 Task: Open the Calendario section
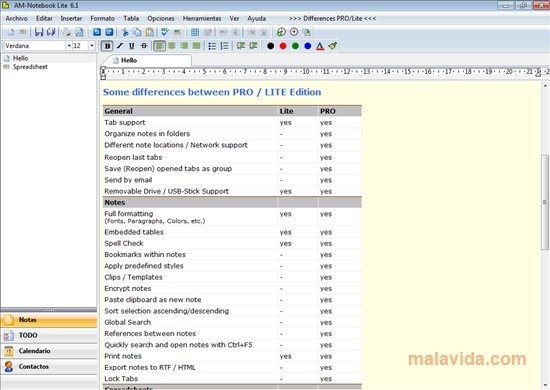point(49,351)
